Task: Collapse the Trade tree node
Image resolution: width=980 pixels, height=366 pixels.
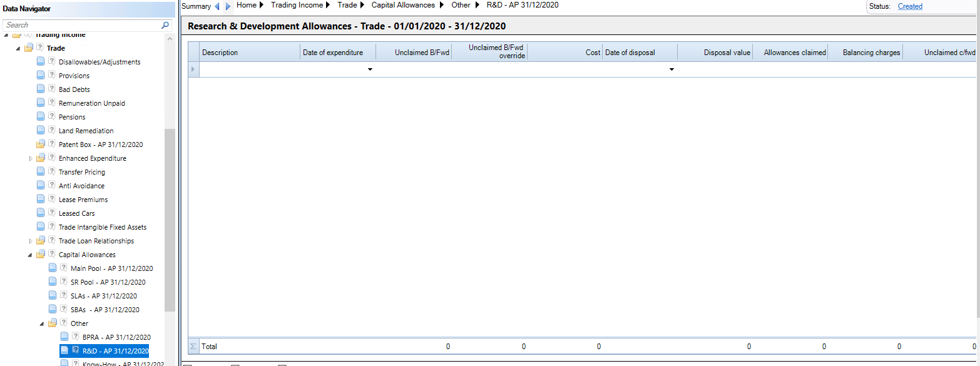Action: 18,48
